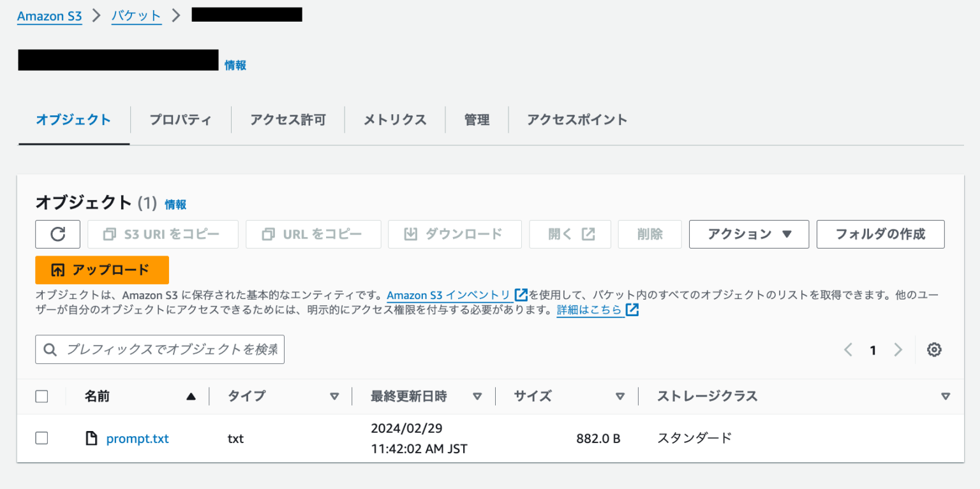Click the external link icon beside 詳細はこちら
980x489 pixels.
[631, 309]
